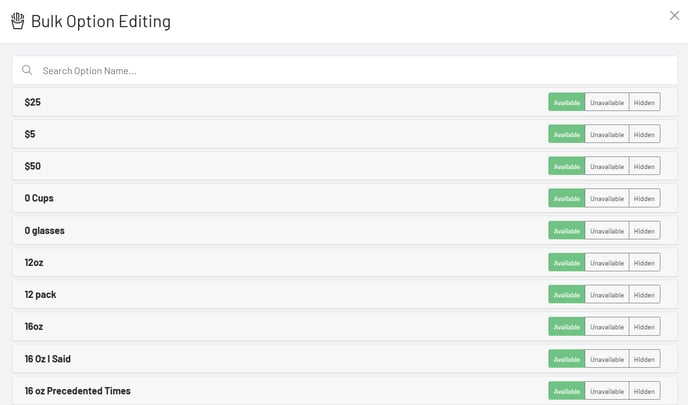This screenshot has width=688, height=405.
Task: Select the 0 Cups option row
Action: (280, 198)
